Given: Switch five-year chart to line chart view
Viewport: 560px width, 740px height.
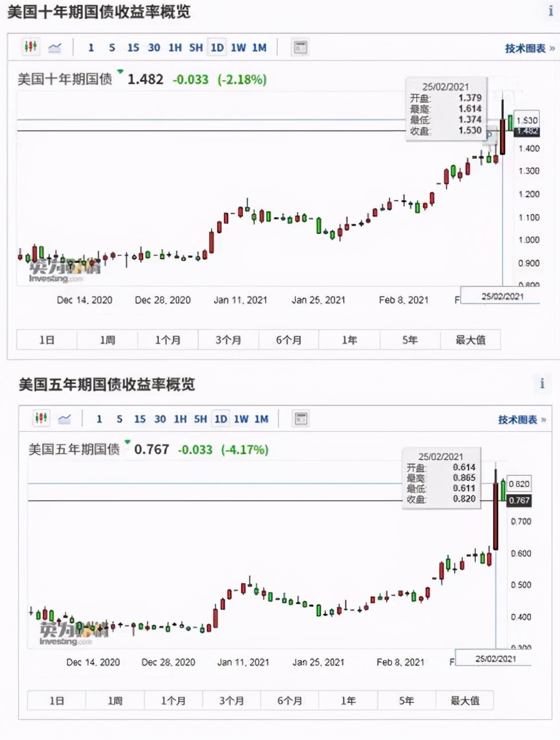Looking at the screenshot, I should click(x=64, y=419).
